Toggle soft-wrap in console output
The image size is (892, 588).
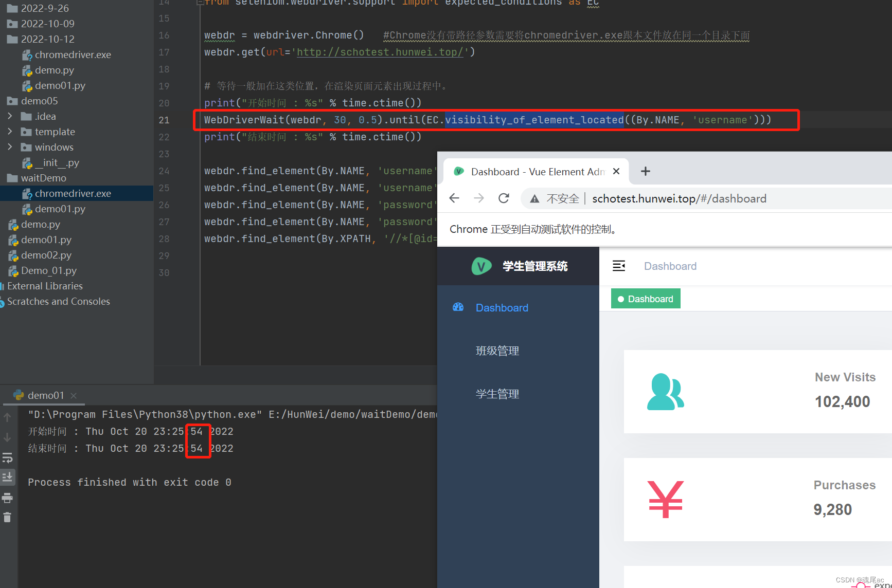pyautogui.click(x=8, y=457)
